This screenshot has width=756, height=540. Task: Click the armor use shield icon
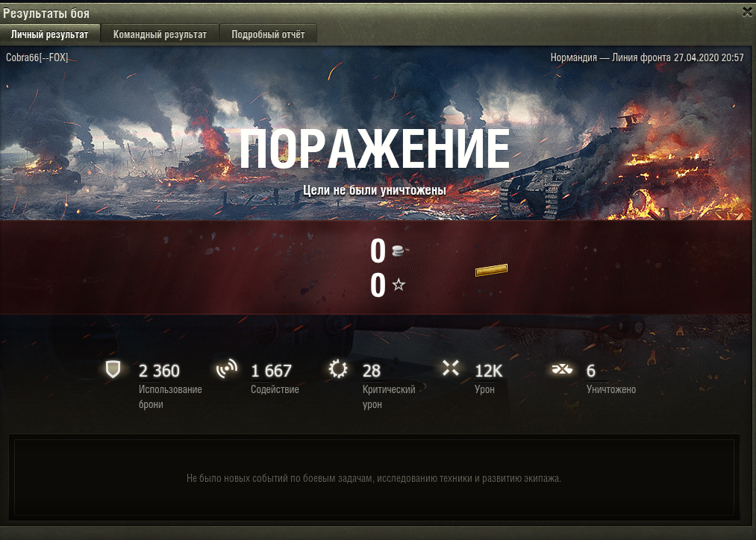point(113,369)
